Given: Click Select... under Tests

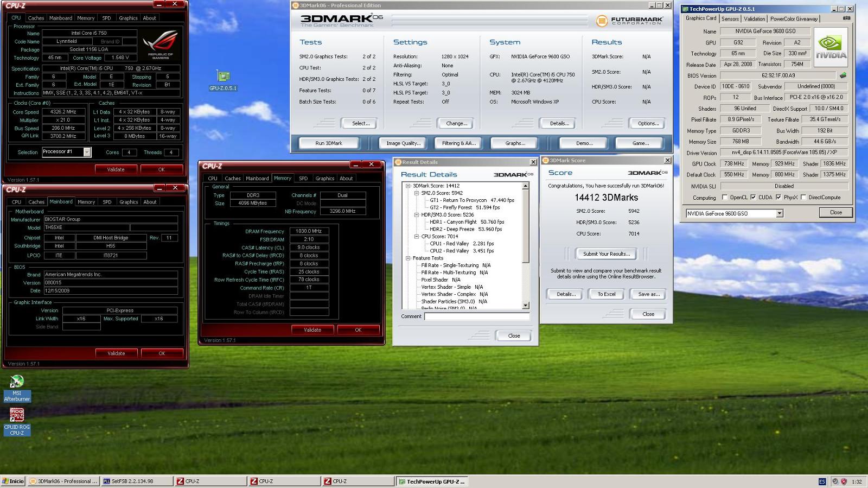Looking at the screenshot, I should (x=361, y=123).
